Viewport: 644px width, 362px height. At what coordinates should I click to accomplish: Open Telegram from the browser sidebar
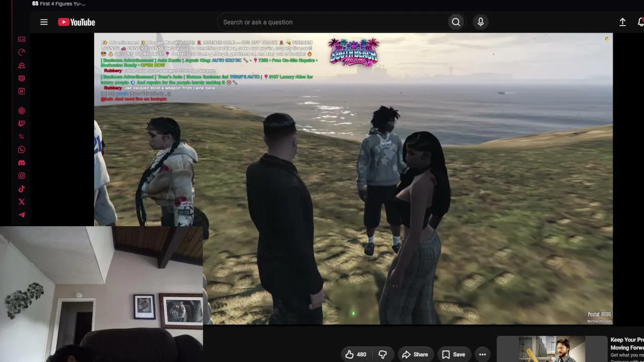(x=22, y=215)
